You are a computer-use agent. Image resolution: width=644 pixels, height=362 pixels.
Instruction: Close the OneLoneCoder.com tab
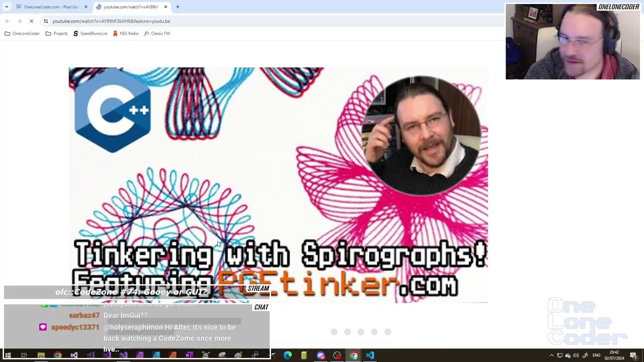click(86, 7)
